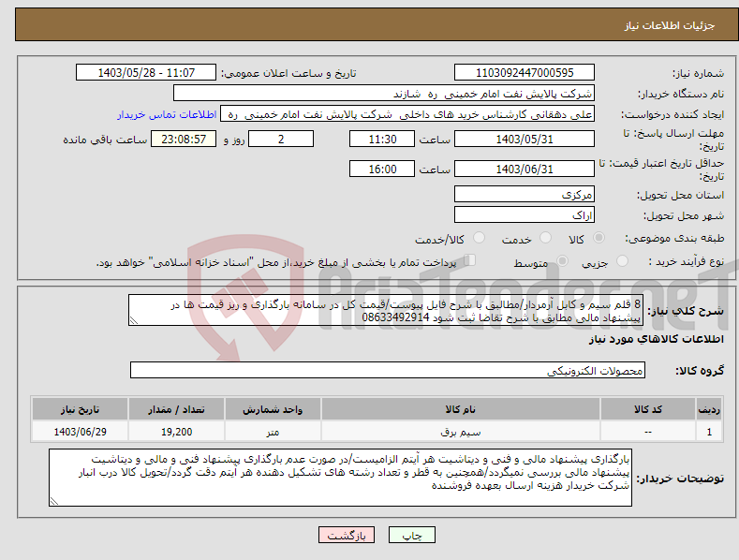Click the اطلاعات کالاهای مورد نیاز heading
The height and width of the screenshot is (560, 739).
(656, 339)
